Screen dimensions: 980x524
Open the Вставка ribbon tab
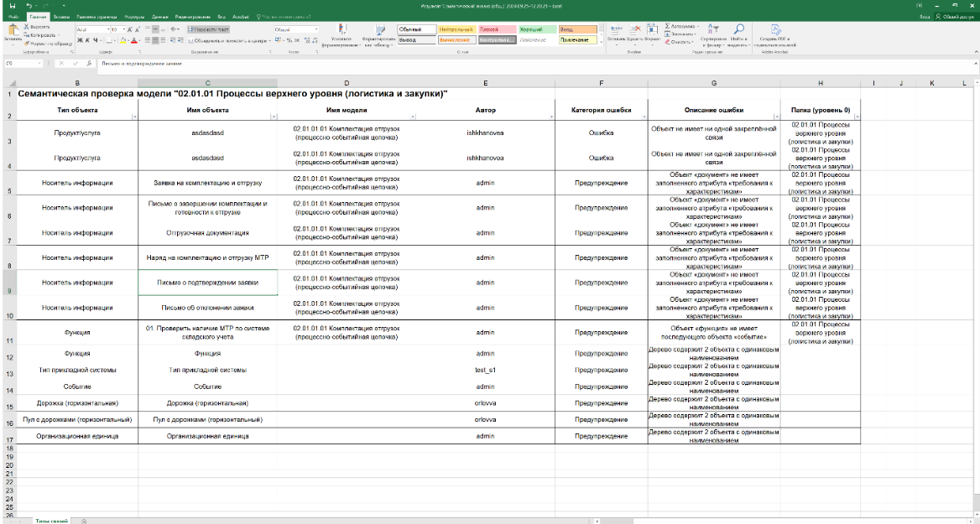[x=60, y=17]
